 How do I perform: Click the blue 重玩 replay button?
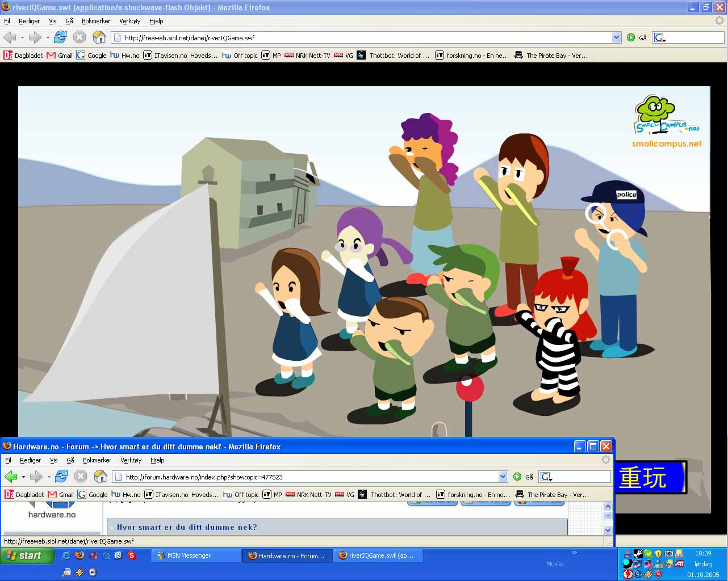pyautogui.click(x=650, y=477)
